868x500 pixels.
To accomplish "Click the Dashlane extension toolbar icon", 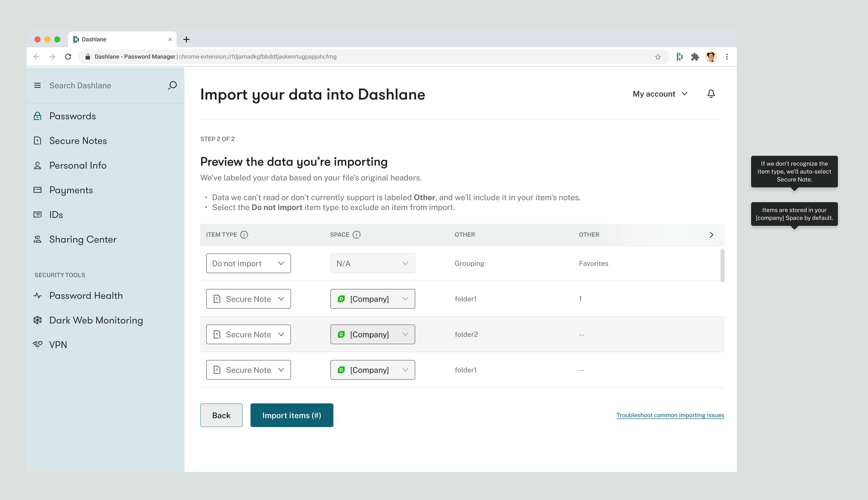I will [679, 57].
